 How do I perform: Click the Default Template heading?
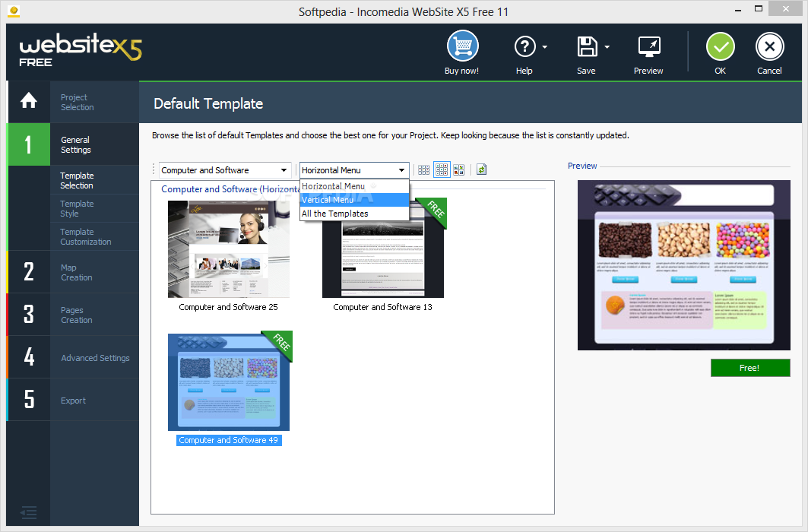click(x=208, y=103)
